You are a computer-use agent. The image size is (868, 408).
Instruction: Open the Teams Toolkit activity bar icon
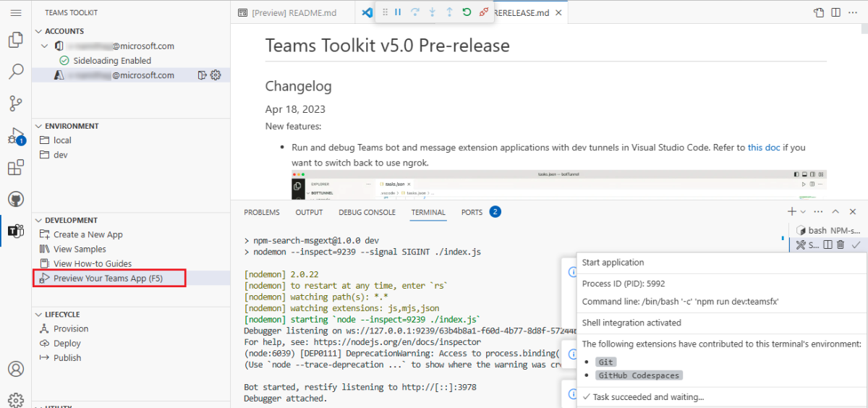tap(15, 231)
